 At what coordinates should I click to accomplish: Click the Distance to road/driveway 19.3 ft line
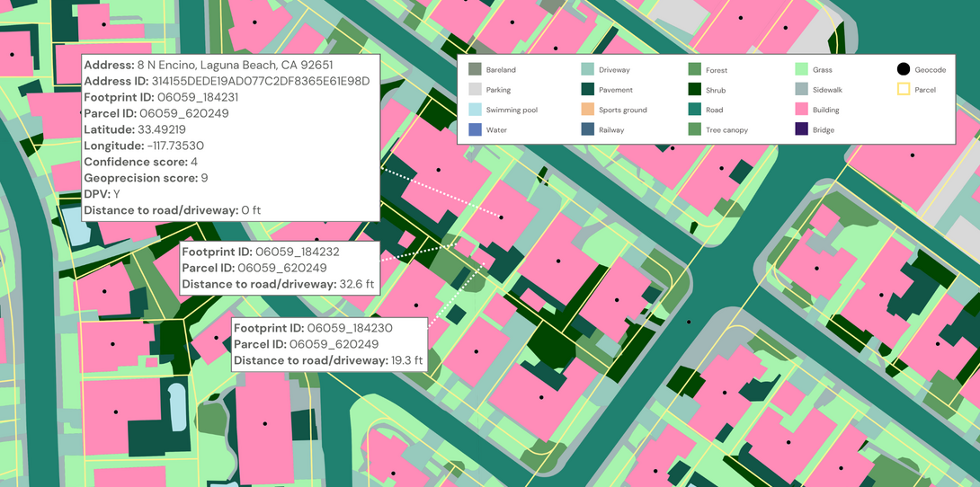329,360
